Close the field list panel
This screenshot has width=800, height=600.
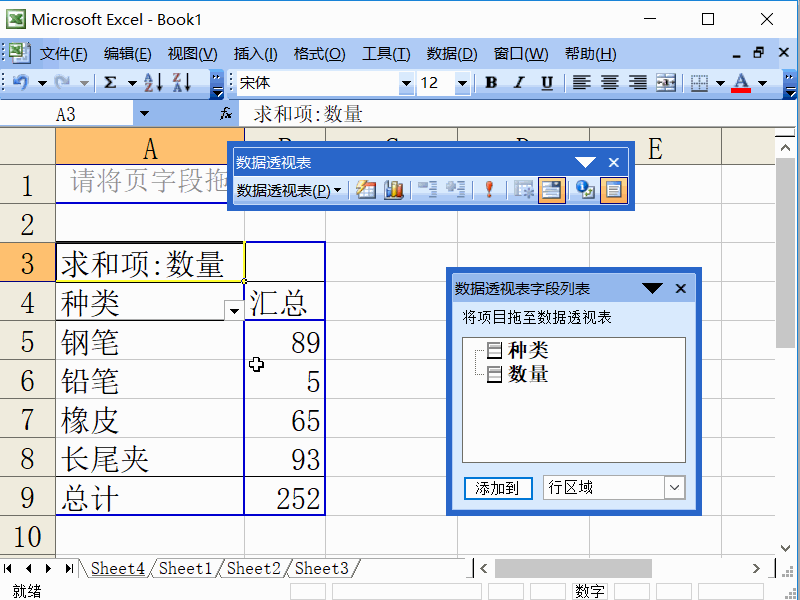tap(681, 289)
